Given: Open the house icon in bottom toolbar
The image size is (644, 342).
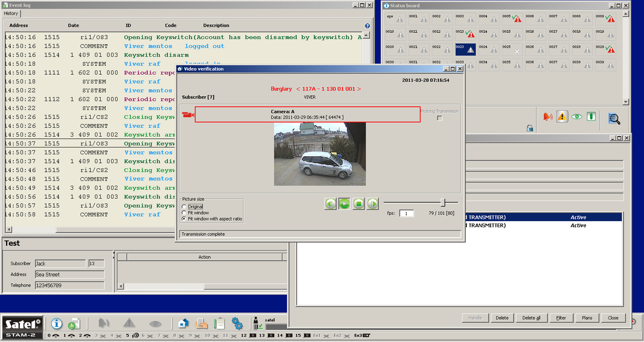Looking at the screenshot, I should pos(183,323).
